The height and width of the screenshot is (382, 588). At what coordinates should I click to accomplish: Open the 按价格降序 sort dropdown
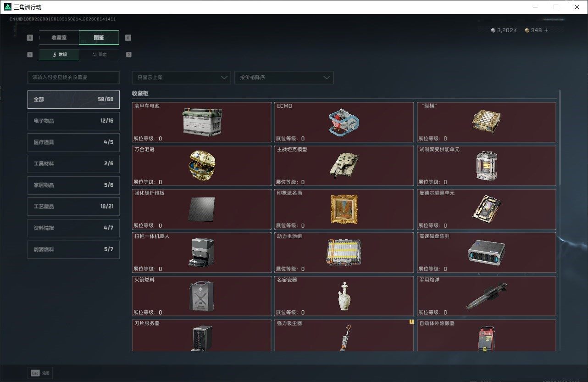coord(284,78)
